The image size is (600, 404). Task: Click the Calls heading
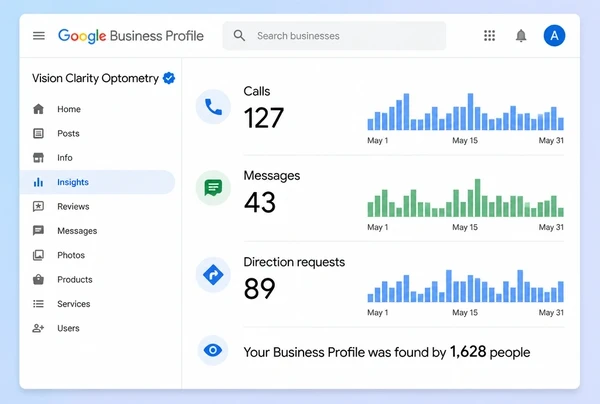click(x=257, y=91)
